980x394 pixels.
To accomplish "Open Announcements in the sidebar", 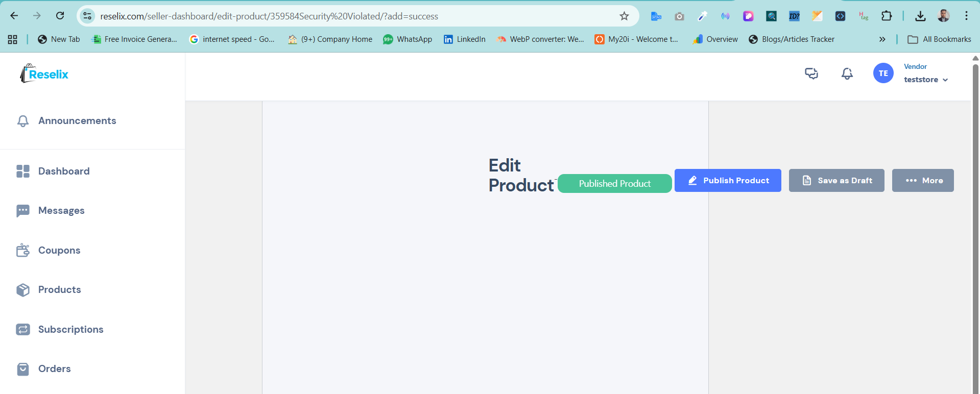I will coord(77,121).
